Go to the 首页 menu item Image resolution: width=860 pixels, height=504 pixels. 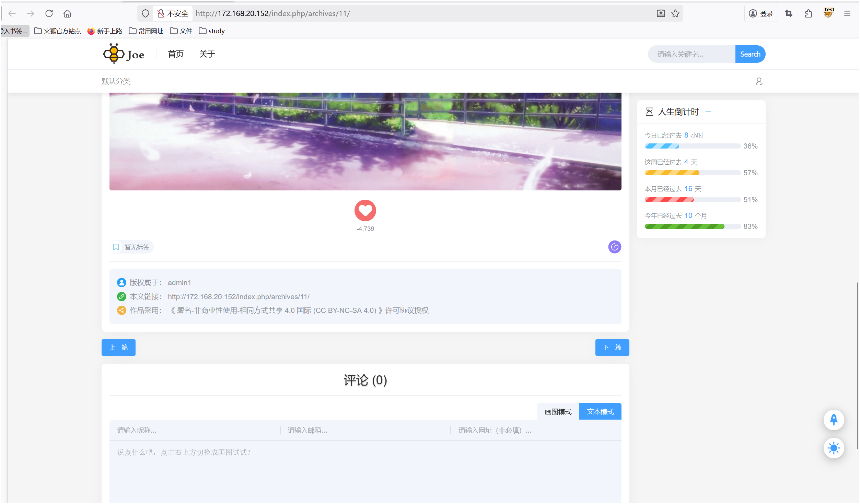(176, 54)
